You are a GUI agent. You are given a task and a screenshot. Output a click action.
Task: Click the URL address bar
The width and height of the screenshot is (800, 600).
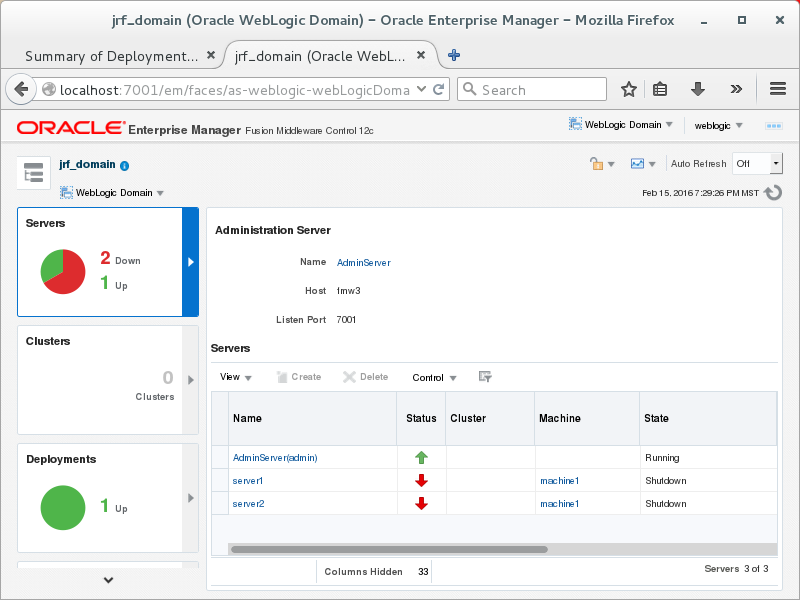235,90
